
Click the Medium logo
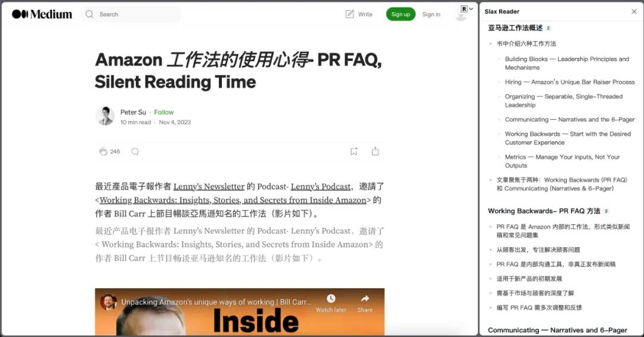pos(42,14)
